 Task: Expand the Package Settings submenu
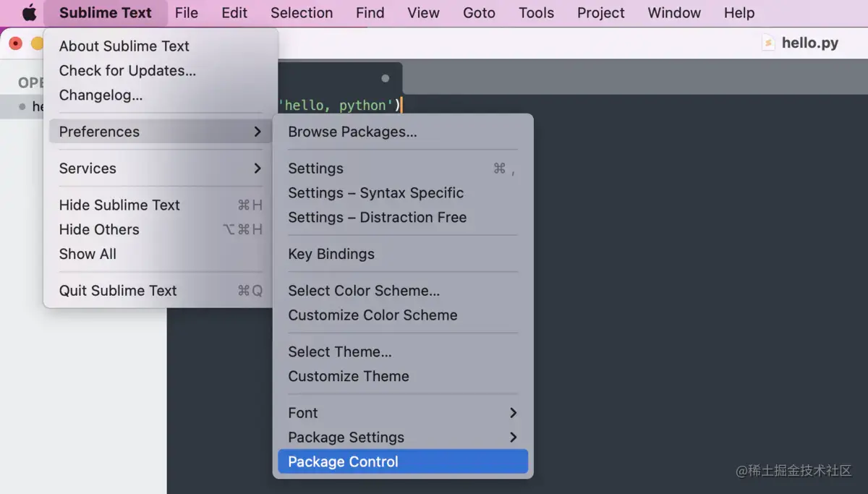tap(513, 438)
